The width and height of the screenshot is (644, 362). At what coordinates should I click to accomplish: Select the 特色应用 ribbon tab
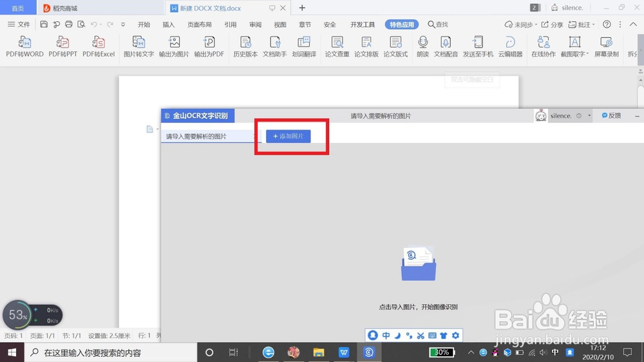click(402, 24)
